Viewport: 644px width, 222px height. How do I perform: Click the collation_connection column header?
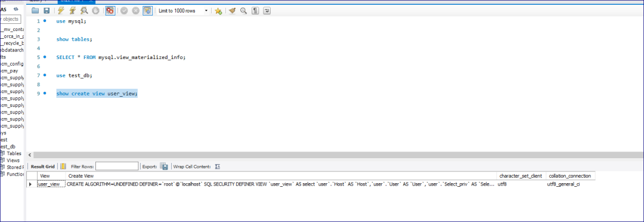571,175
